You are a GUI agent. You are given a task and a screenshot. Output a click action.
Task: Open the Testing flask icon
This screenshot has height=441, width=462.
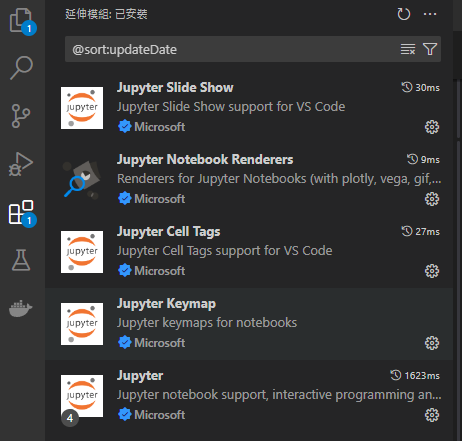pyautogui.click(x=21, y=260)
